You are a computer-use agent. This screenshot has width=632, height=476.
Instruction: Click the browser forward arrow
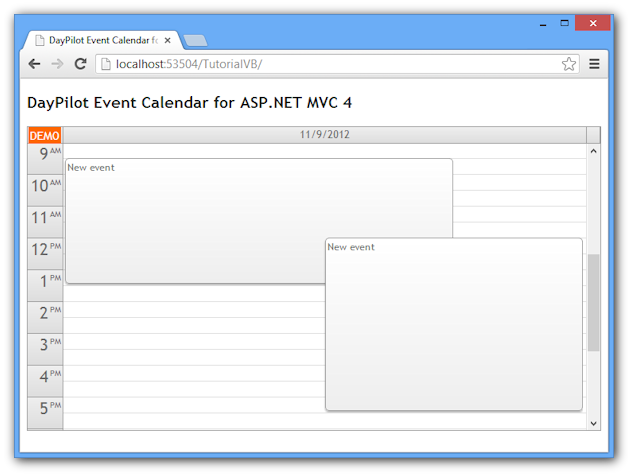[57, 64]
